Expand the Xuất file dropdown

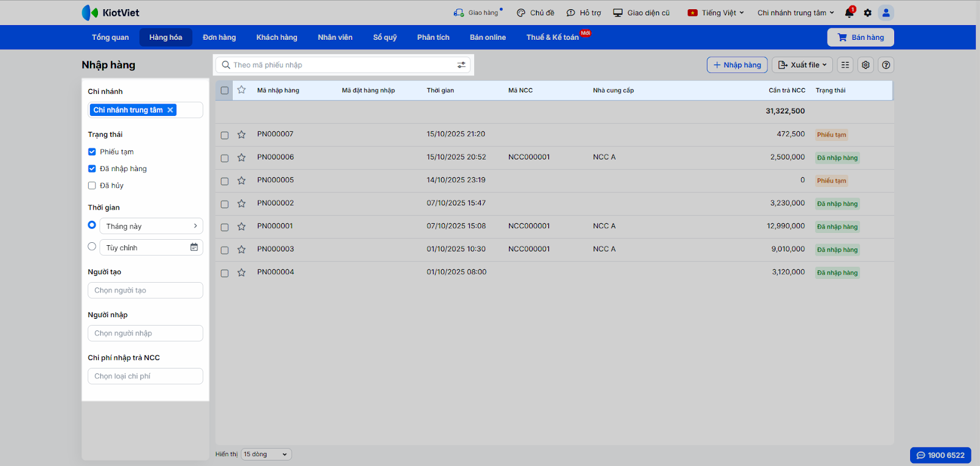tap(802, 65)
